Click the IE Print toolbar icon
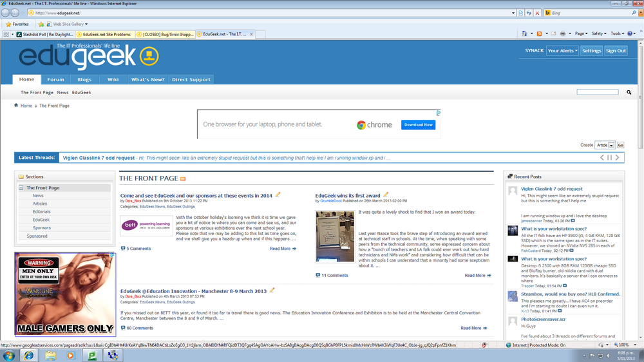 pos(563,33)
